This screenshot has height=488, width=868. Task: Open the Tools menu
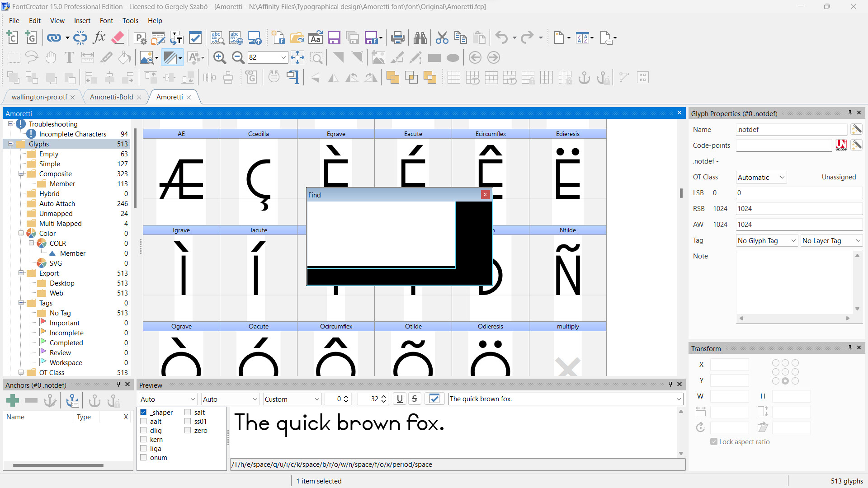click(x=130, y=21)
